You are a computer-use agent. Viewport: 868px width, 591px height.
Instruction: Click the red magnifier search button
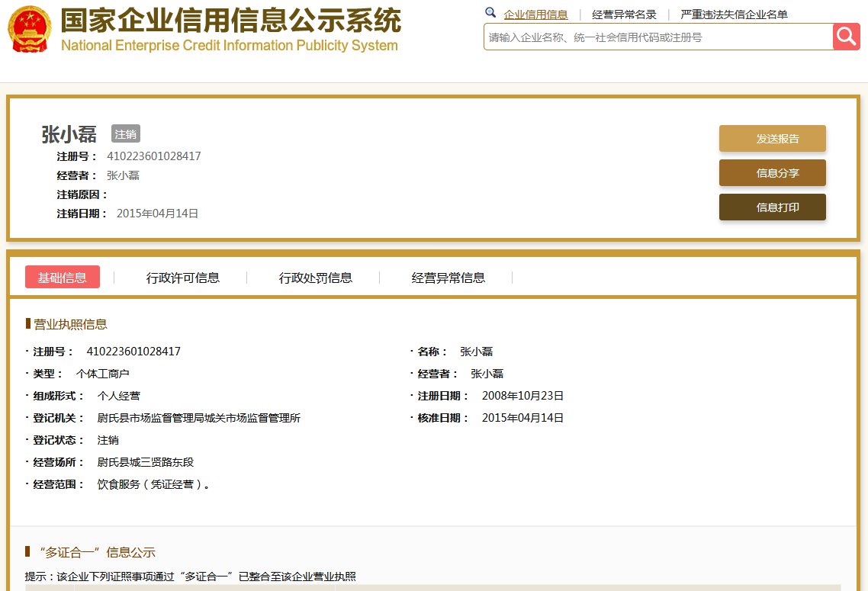(846, 36)
